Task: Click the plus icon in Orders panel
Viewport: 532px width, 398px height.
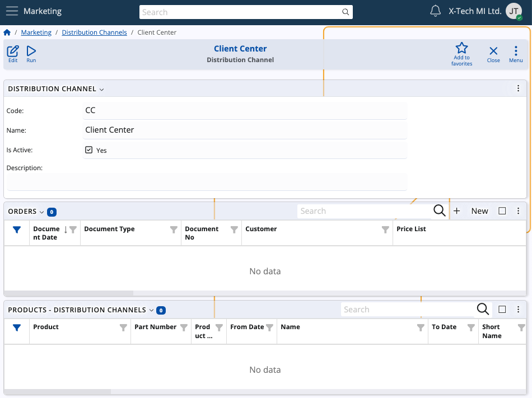Action: 456,211
